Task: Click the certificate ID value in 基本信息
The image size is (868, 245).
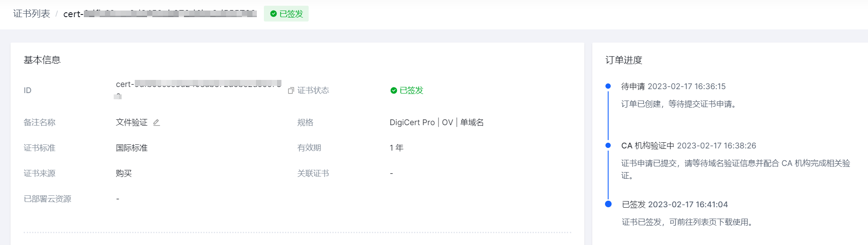Action: (198, 90)
